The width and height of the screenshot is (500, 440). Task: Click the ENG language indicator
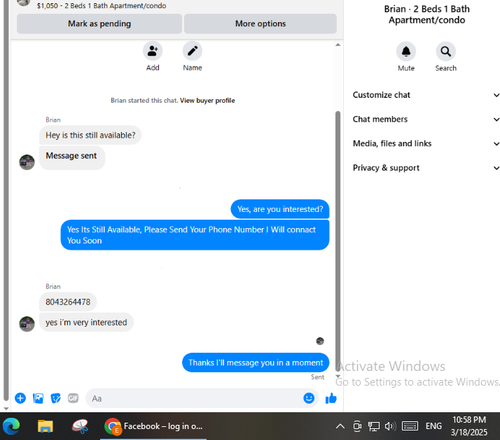(x=433, y=426)
